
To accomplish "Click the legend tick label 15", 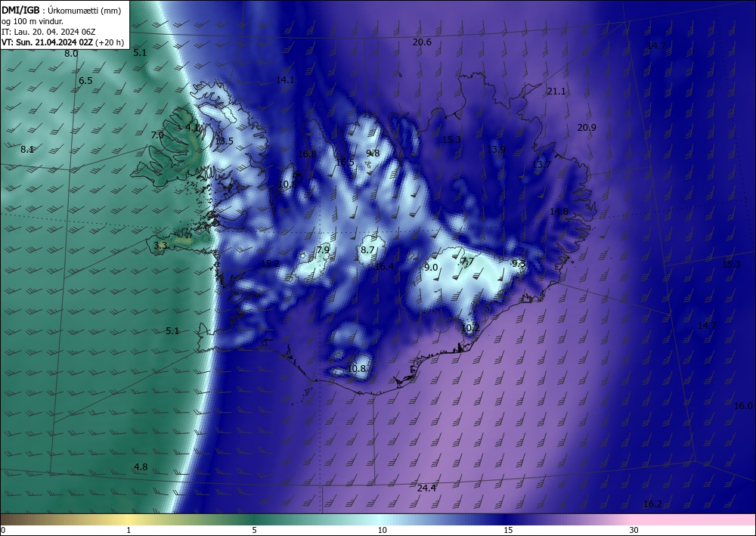I will 508,531.
